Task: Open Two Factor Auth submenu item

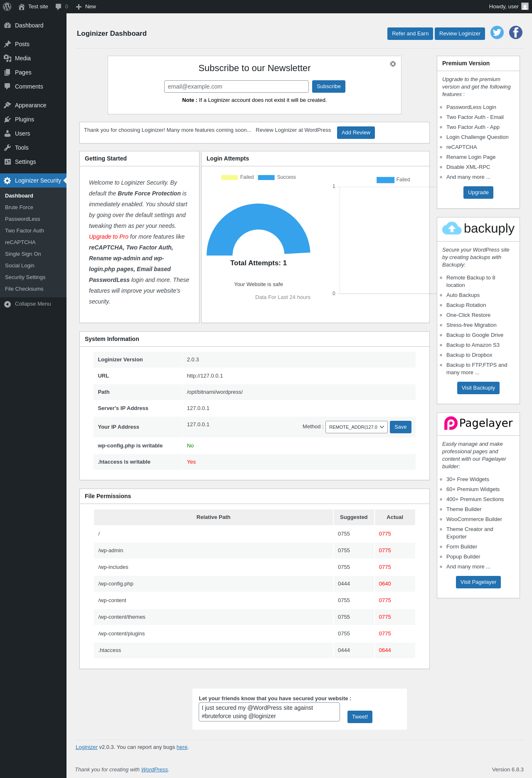Action: coord(25,231)
